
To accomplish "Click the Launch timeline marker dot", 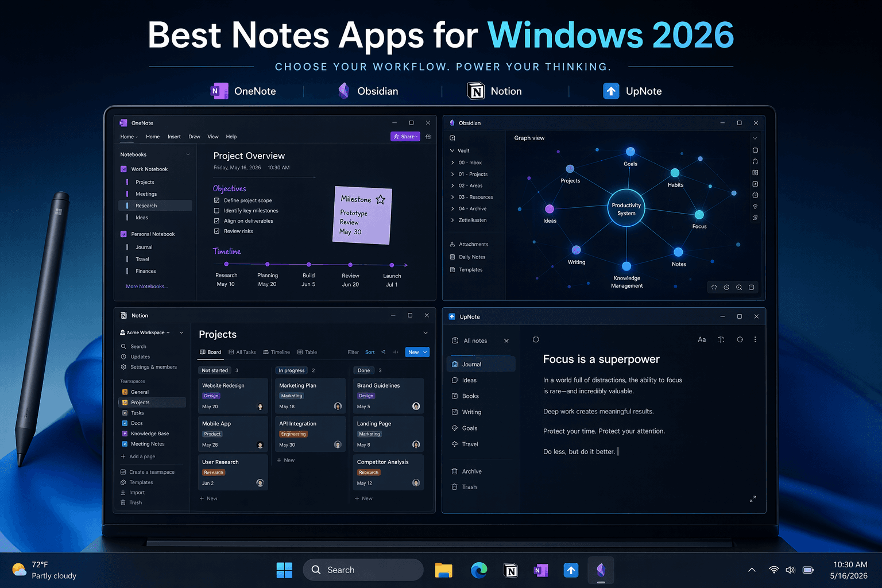I will pyautogui.click(x=392, y=265).
